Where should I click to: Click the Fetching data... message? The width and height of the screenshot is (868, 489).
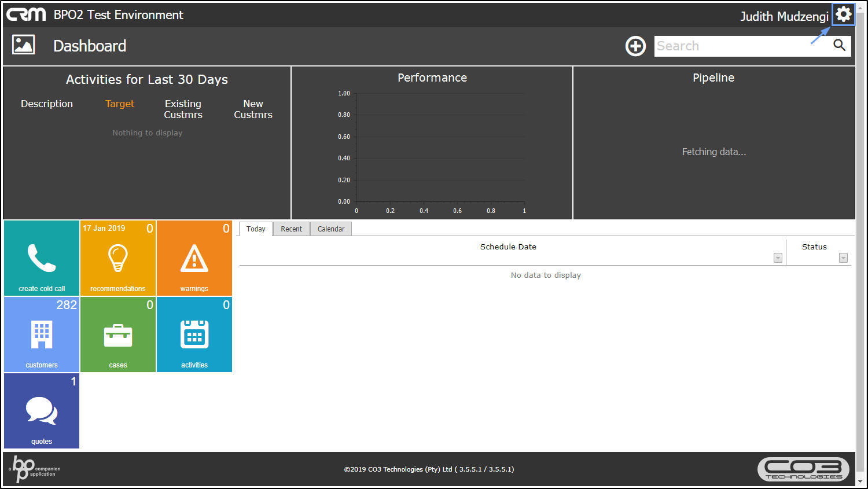point(714,152)
